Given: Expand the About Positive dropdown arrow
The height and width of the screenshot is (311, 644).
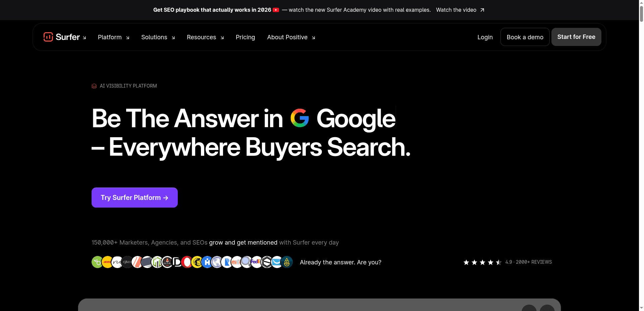Looking at the screenshot, I should [313, 38].
